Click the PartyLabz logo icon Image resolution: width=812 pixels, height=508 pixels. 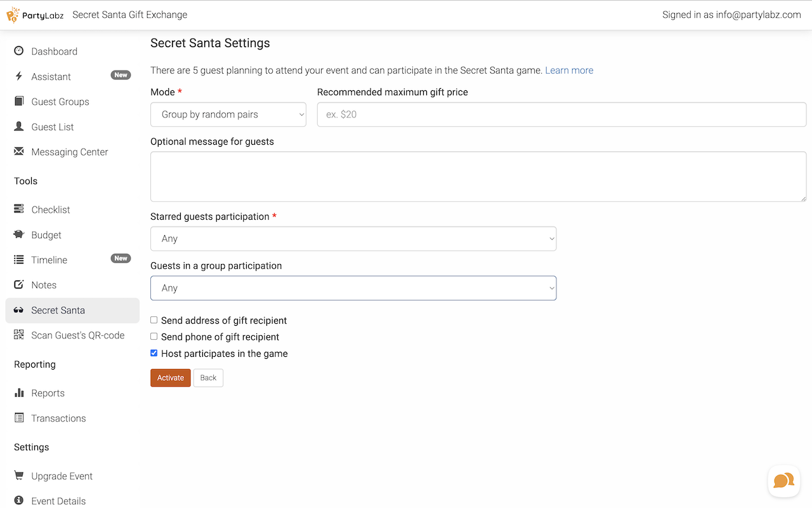click(13, 15)
